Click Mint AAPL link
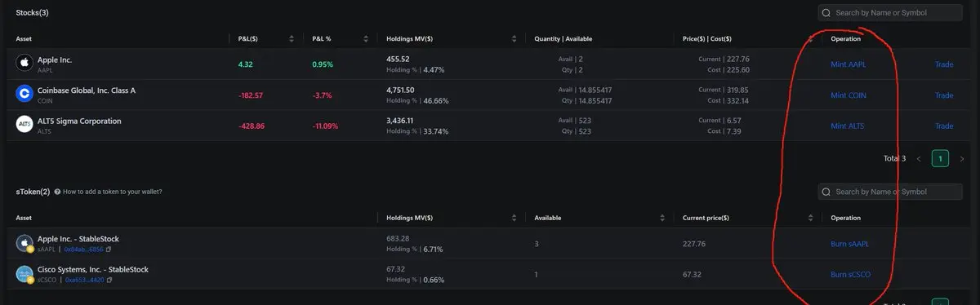The width and height of the screenshot is (980, 305). tap(848, 64)
